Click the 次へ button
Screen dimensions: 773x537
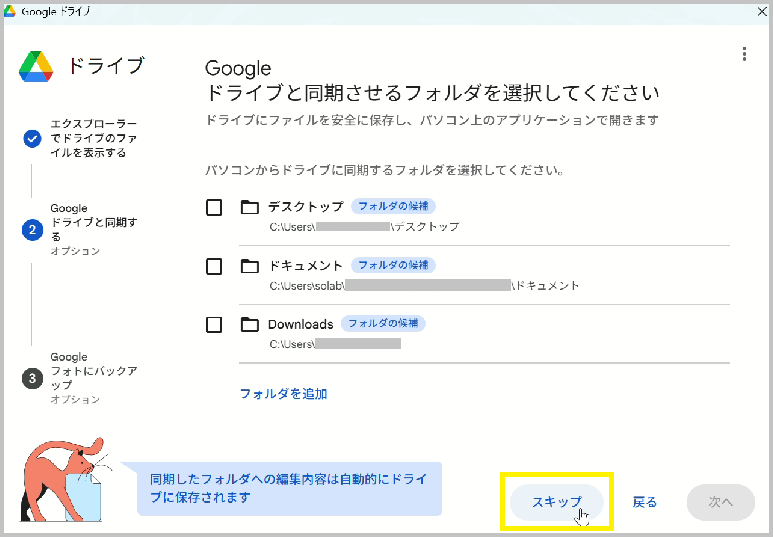point(721,502)
